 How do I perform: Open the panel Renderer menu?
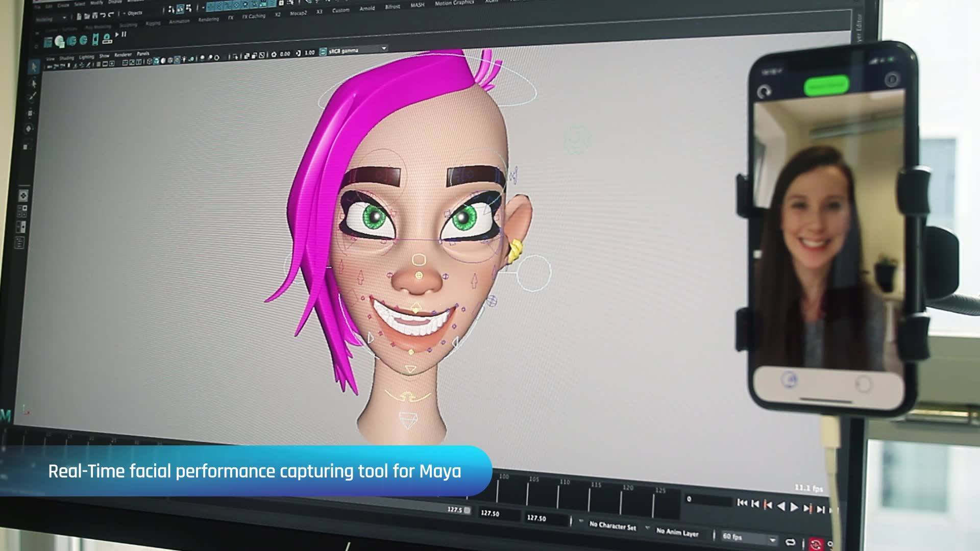pyautogui.click(x=123, y=55)
